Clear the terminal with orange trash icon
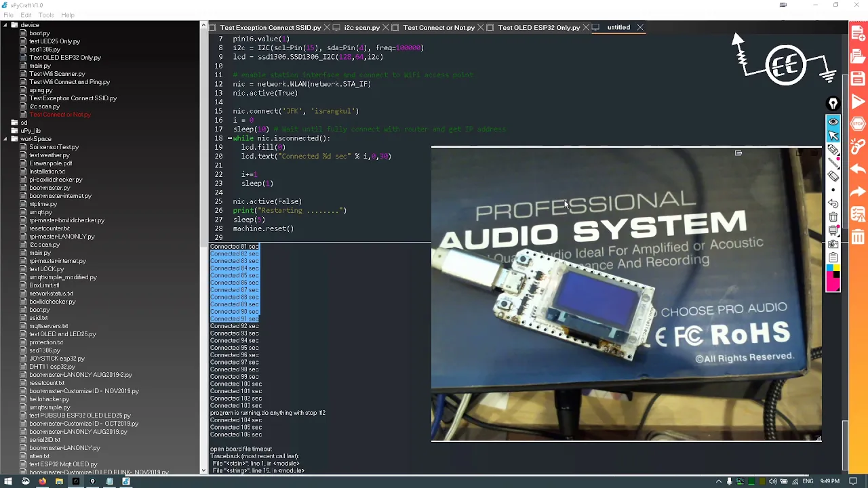Screen dimensions: 868x488 (858, 237)
